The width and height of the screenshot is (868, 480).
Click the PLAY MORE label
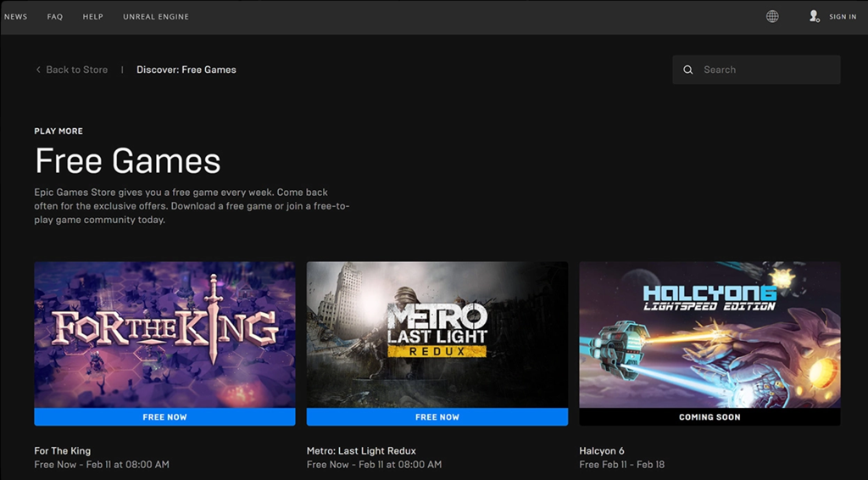[58, 131]
